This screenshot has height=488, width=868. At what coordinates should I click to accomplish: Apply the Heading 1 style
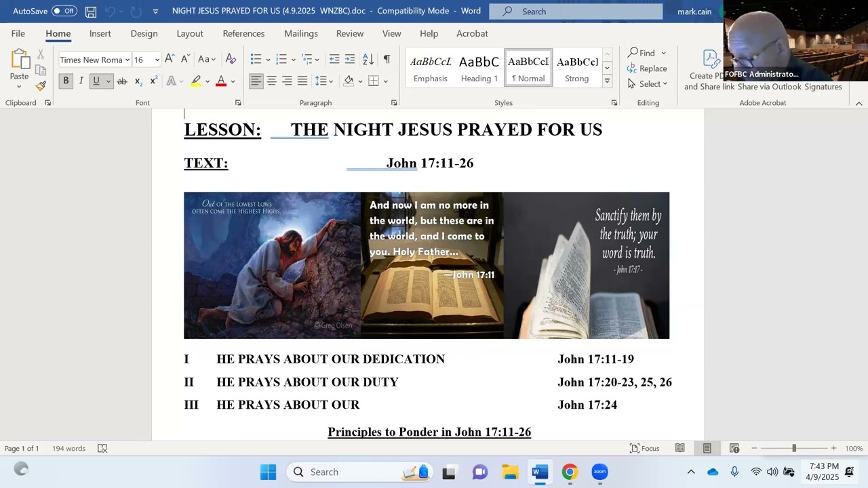point(479,68)
